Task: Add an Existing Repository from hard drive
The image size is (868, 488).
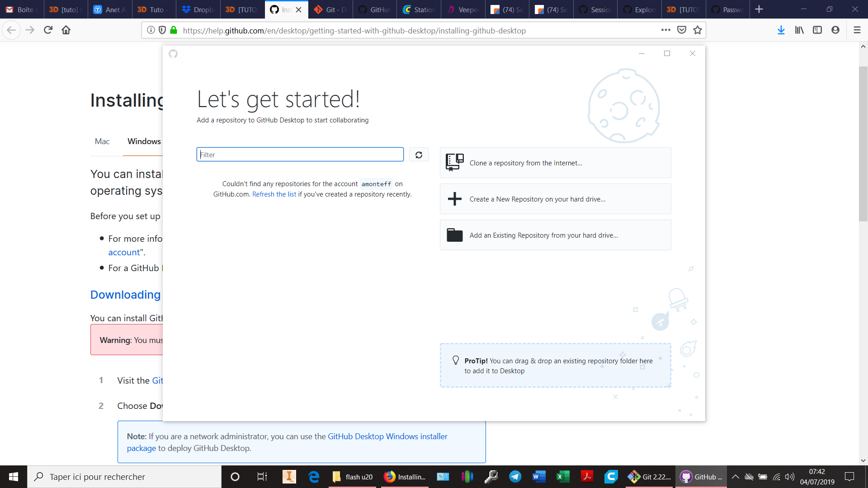Action: pos(555,235)
